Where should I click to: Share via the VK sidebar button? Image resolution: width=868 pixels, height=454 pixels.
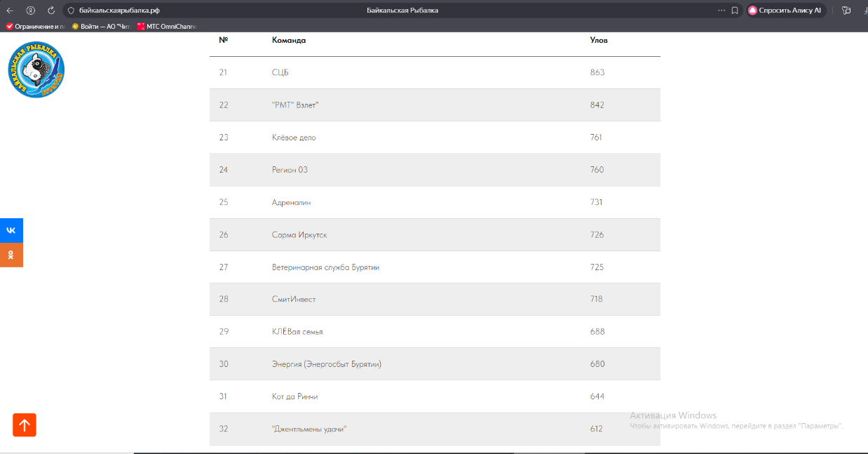click(11, 230)
